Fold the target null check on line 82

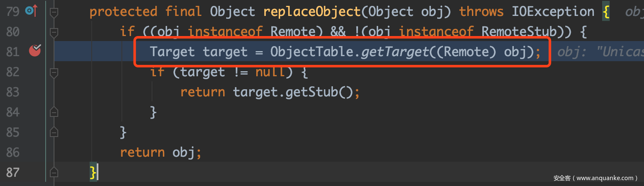54,72
